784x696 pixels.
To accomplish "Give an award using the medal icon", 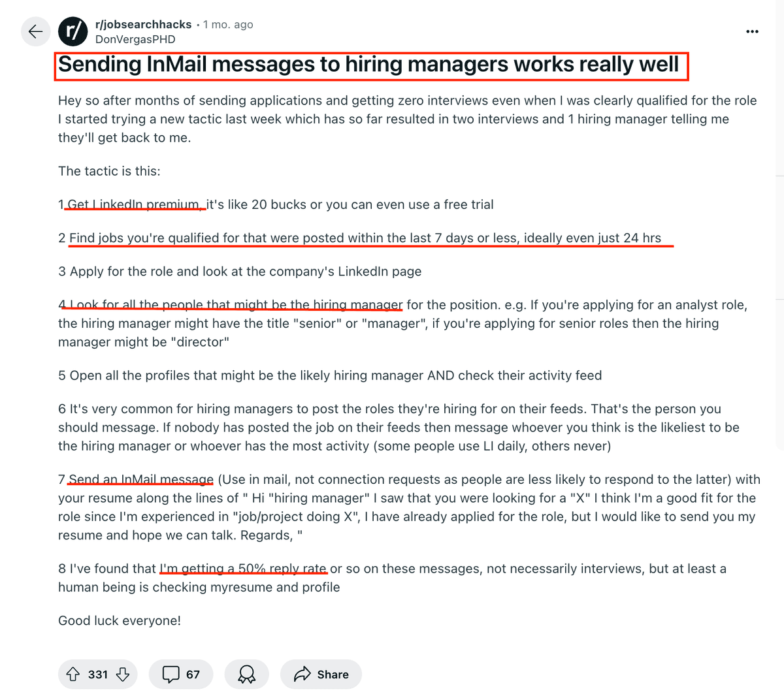I will point(246,674).
